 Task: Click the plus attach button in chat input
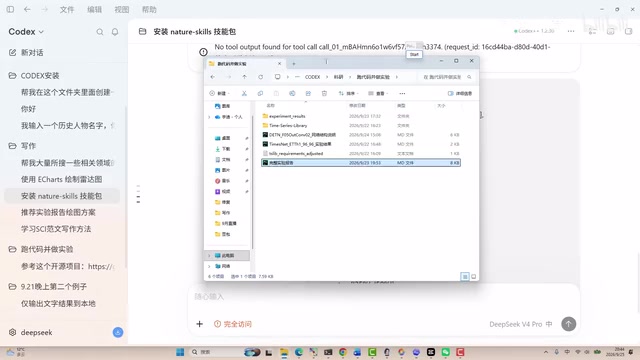[199, 324]
